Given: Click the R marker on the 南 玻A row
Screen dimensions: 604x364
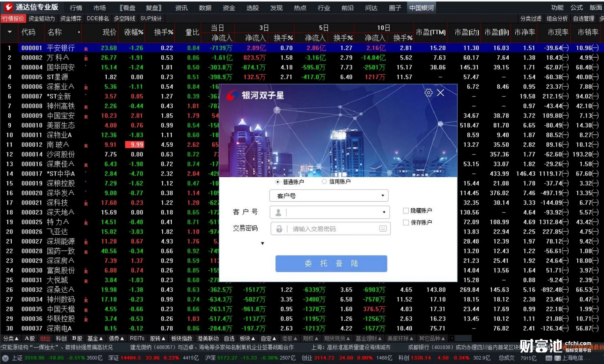Looking at the screenshot, I should (x=86, y=146).
